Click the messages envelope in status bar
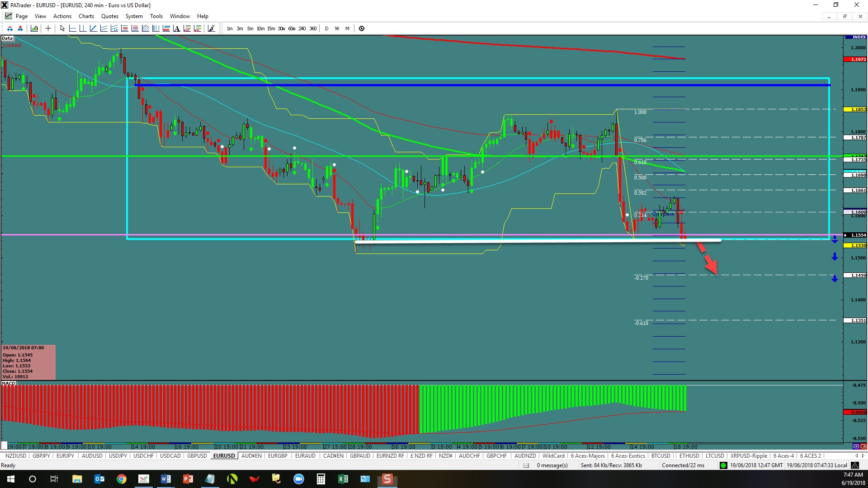Screen dimensions: 868x488 [526, 465]
